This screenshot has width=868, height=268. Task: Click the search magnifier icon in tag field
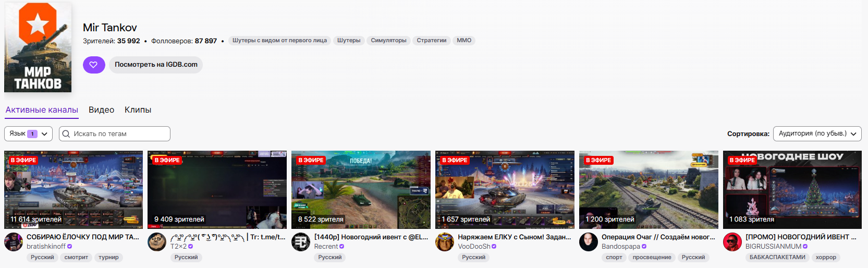[66, 134]
